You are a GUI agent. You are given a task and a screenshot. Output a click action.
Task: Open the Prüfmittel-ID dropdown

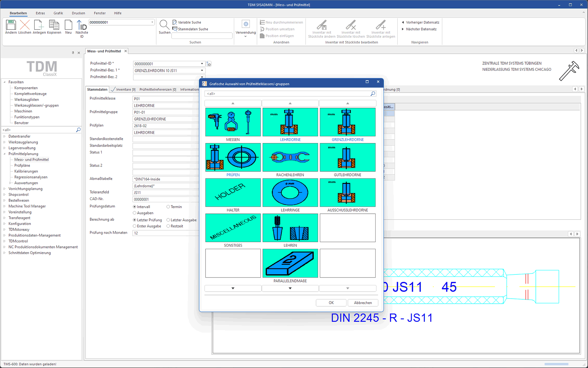tap(202, 64)
